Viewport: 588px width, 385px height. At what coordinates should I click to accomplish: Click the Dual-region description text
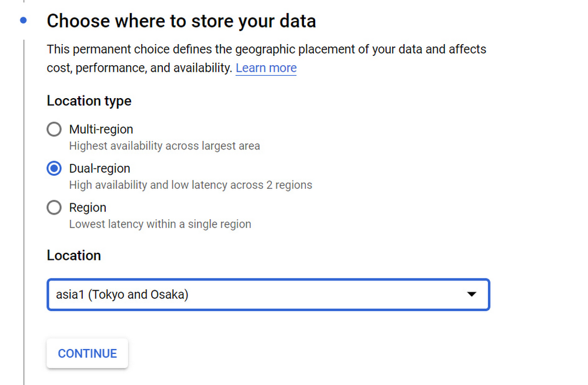[191, 185]
